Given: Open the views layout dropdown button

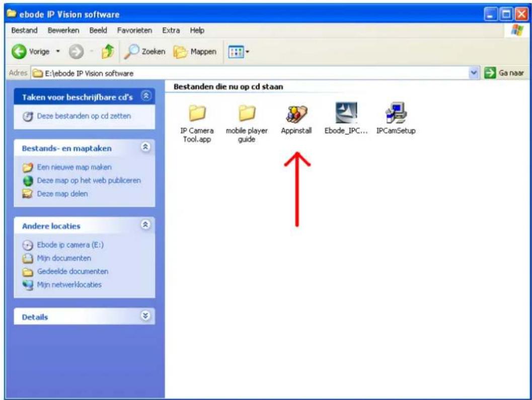Looking at the screenshot, I should [239, 52].
